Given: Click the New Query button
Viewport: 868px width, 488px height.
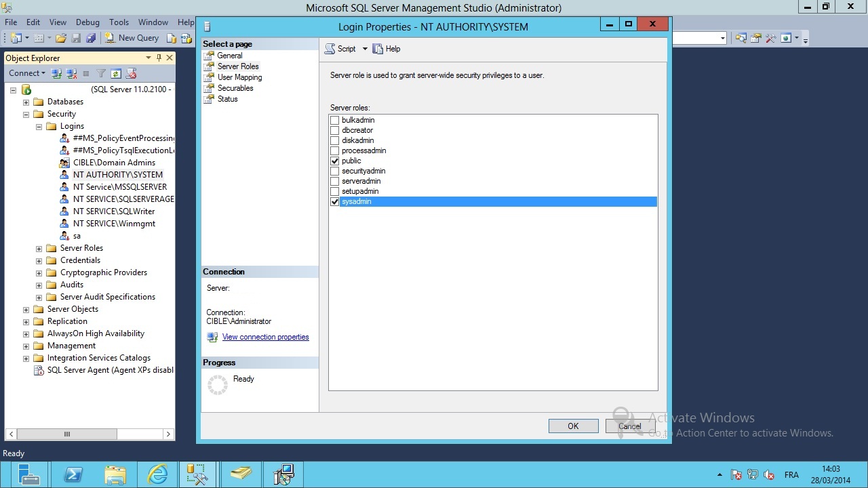Looking at the screenshot, I should point(132,38).
